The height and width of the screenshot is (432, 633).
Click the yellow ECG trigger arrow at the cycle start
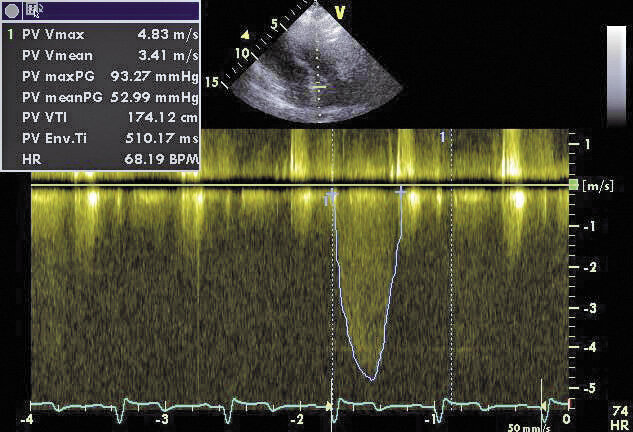(x=329, y=405)
